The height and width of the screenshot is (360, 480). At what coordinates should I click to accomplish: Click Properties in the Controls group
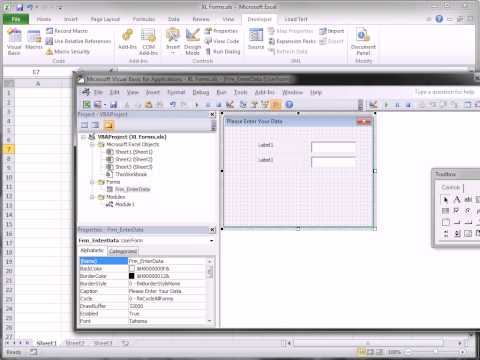[x=221, y=31]
